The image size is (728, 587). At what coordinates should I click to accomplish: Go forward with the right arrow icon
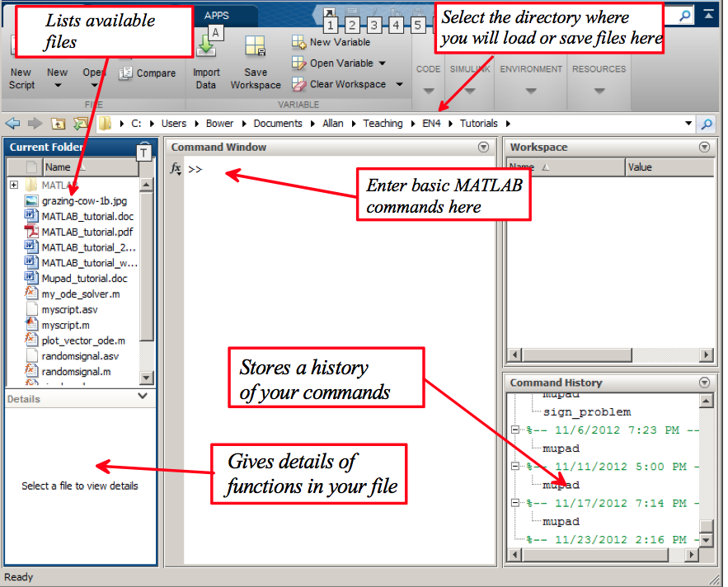point(35,124)
